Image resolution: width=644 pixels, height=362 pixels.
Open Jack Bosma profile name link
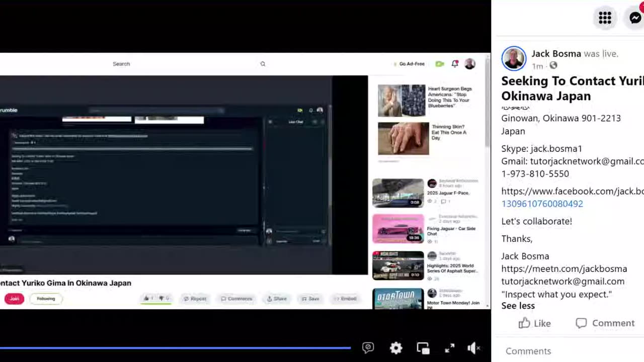tap(556, 54)
